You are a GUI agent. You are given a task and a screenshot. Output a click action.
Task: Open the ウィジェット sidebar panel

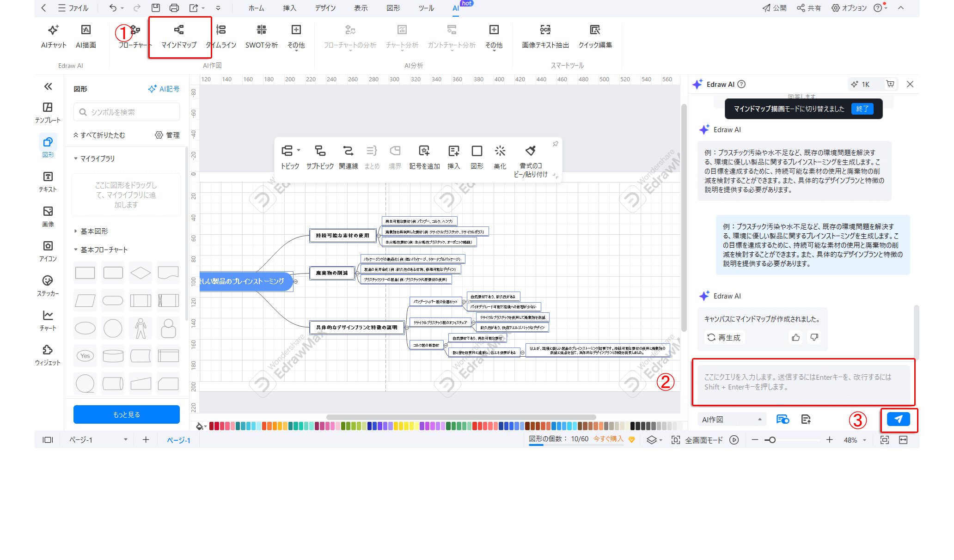48,355
